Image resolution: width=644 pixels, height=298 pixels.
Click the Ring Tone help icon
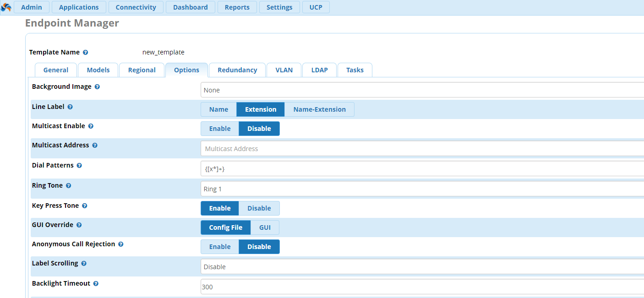tap(69, 186)
